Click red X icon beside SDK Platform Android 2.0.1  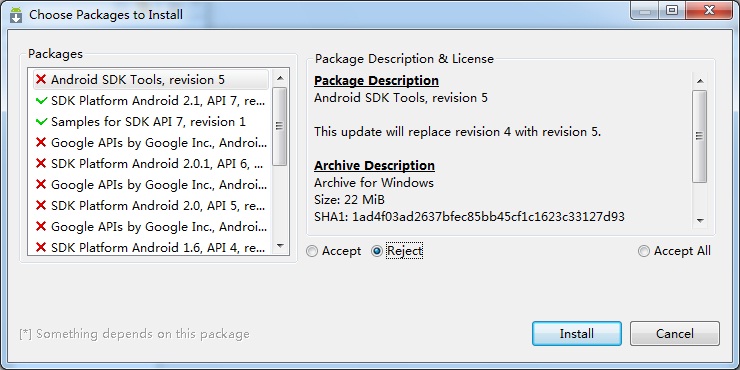click(41, 163)
